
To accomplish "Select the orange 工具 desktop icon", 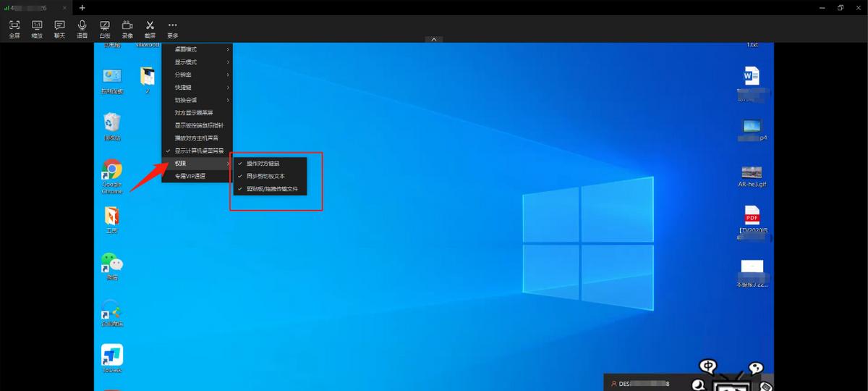I will (112, 220).
